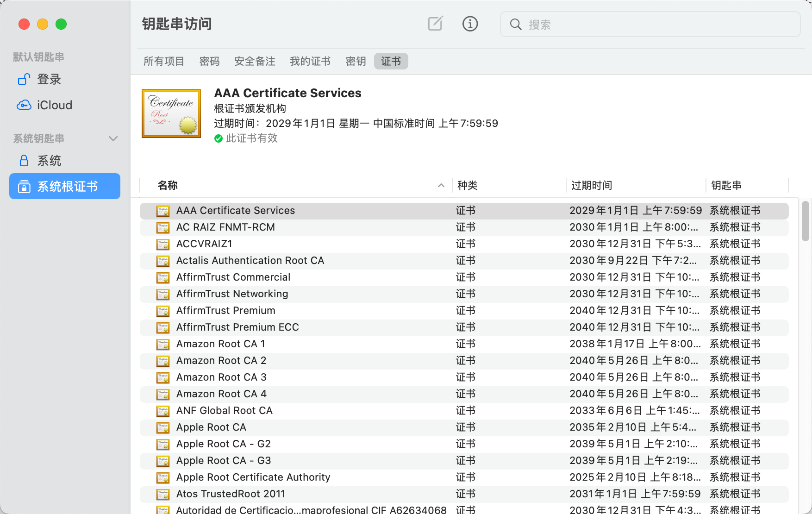Image resolution: width=812 pixels, height=514 pixels.
Task: Click the magnifier icon in search field
Action: click(x=516, y=25)
